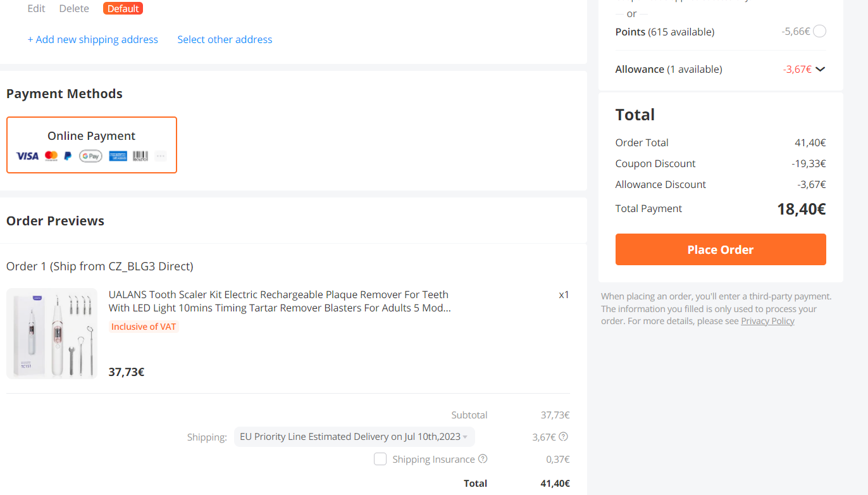Select the Points radio button
Screen dimensions: 868x495
819,31
